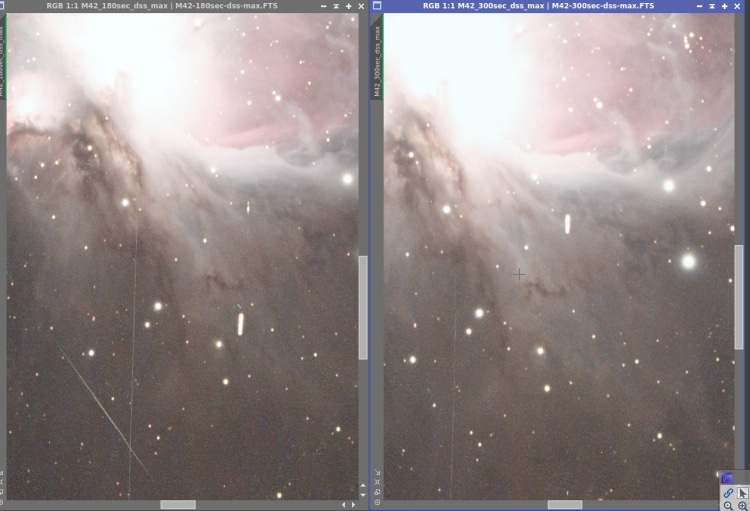Click the 180sec window's vertical scrollbar thumb
750x511 pixels.
tap(363, 308)
